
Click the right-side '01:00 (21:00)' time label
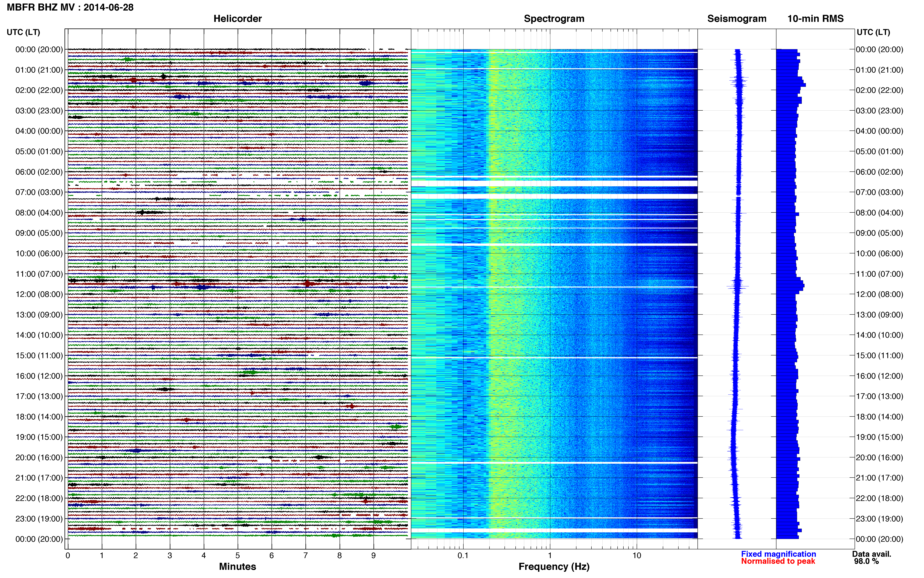click(x=879, y=70)
